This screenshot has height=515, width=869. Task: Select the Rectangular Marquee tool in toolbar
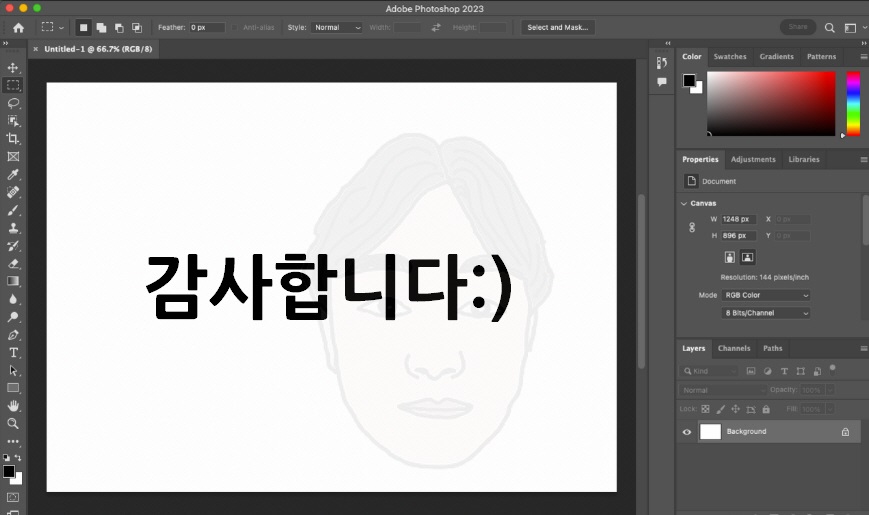[13, 85]
